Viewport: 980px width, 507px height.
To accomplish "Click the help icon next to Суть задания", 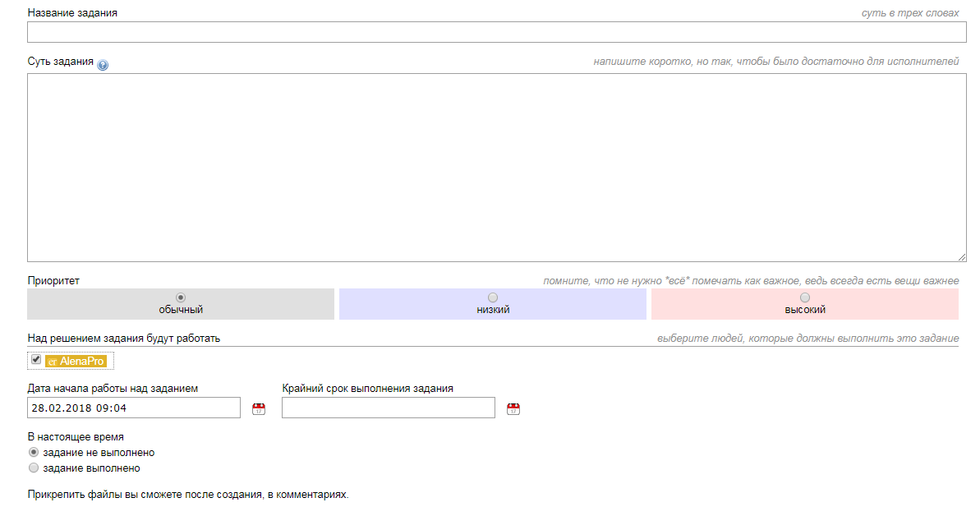I will coord(103,64).
